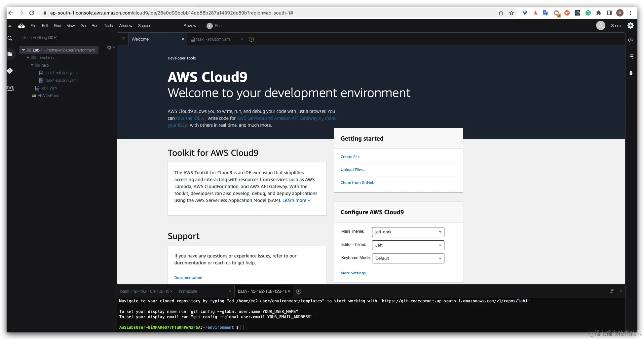
Task: Select README.md in file tree
Action: 48,96
